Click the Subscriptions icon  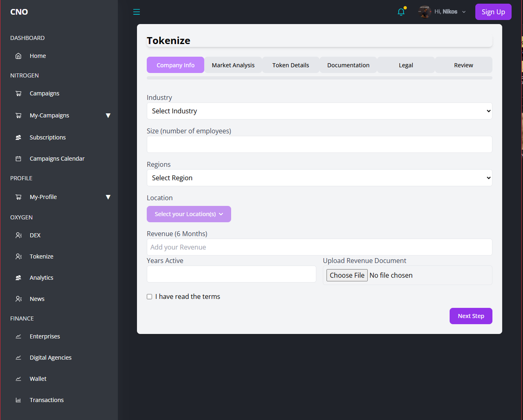(x=18, y=137)
